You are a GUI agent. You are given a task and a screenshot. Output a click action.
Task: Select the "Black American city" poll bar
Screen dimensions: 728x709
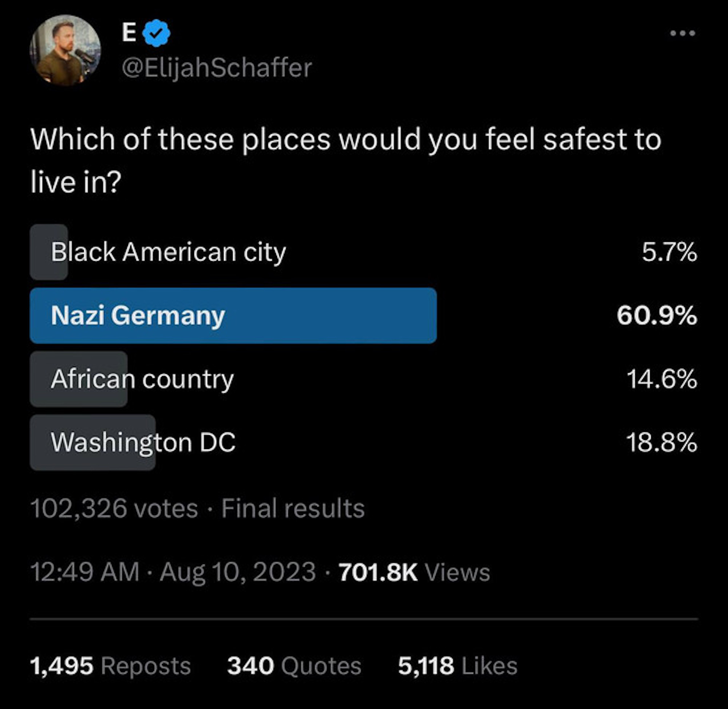(x=168, y=252)
